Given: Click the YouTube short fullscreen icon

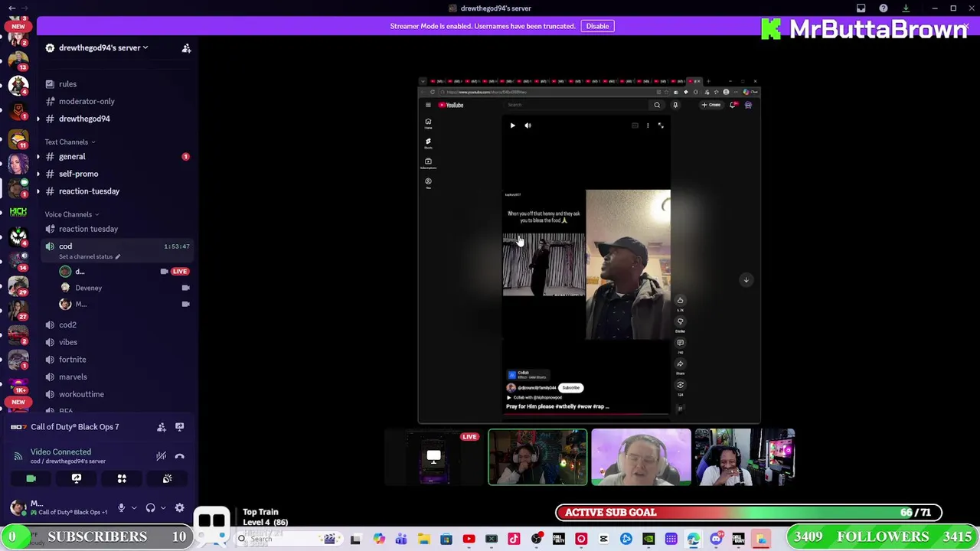Looking at the screenshot, I should tap(661, 126).
